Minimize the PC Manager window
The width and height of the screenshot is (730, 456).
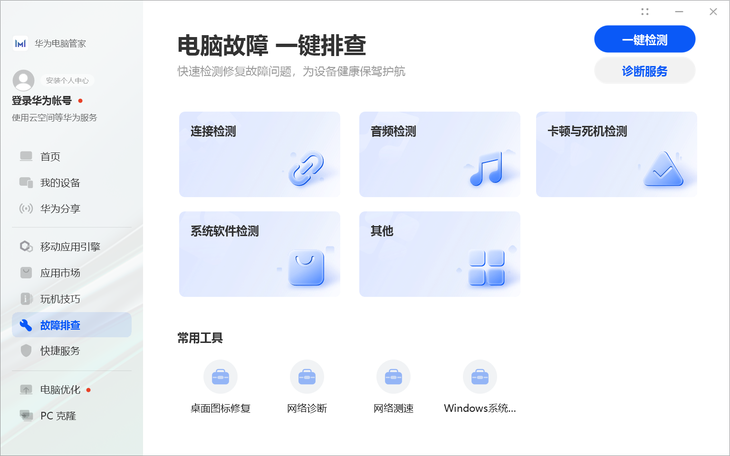tap(679, 12)
